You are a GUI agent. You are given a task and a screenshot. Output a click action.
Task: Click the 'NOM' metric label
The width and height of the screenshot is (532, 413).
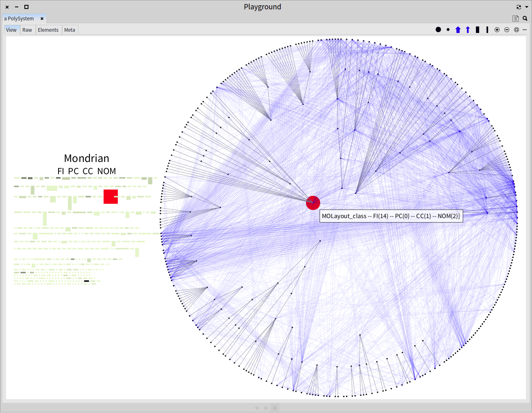[106, 171]
